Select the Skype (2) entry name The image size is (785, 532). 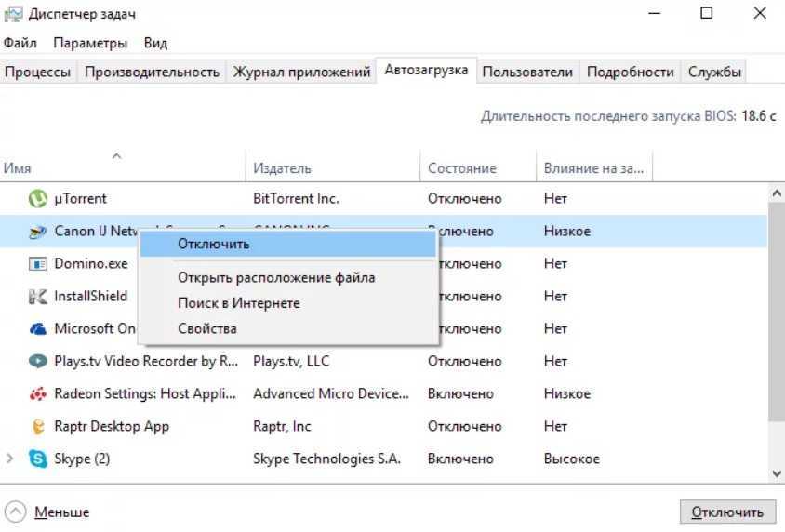click(x=82, y=459)
